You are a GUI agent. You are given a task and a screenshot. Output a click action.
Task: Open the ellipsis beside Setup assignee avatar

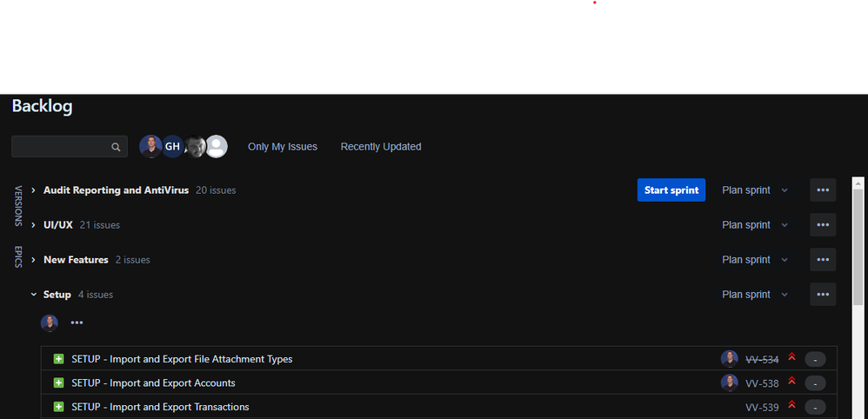[77, 323]
